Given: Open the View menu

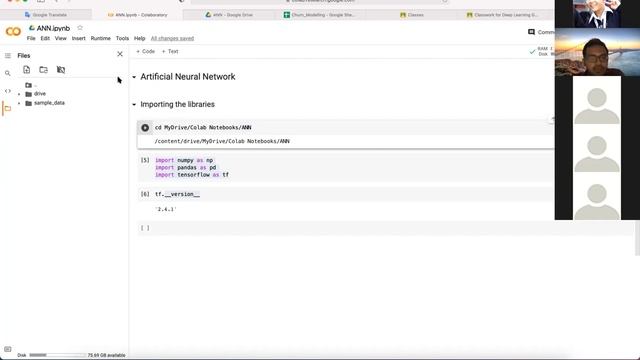Looking at the screenshot, I should click(x=60, y=38).
